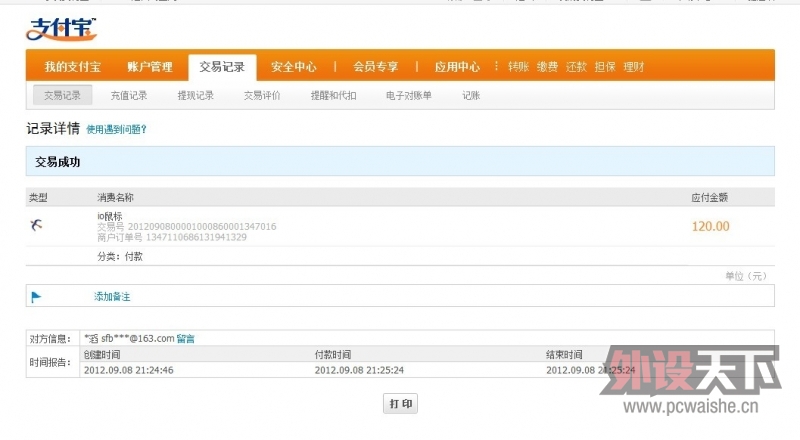Switch to the 账户管理 tab
Viewport: 800px width, 440px height.
click(150, 67)
